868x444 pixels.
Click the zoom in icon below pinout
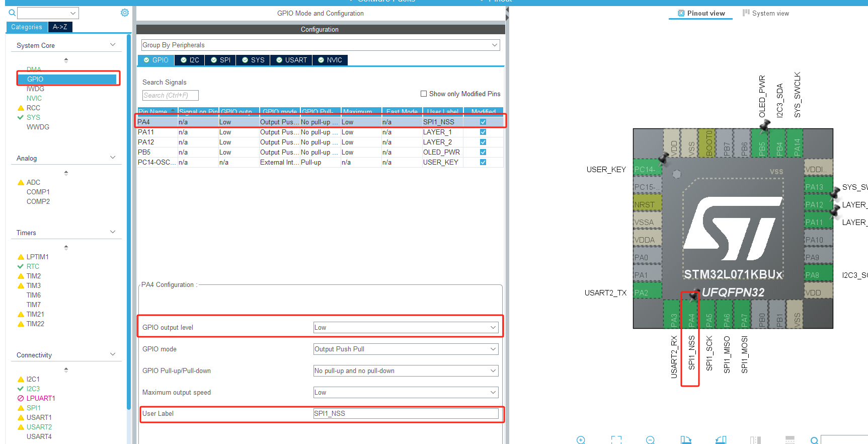(x=581, y=440)
